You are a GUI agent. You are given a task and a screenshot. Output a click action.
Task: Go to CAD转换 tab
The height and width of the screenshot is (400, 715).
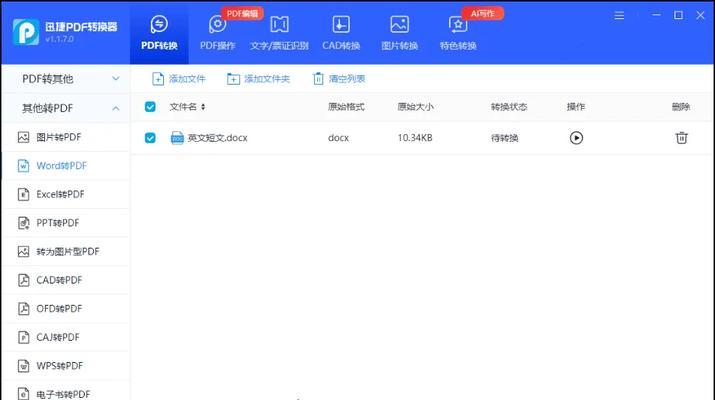click(x=341, y=33)
